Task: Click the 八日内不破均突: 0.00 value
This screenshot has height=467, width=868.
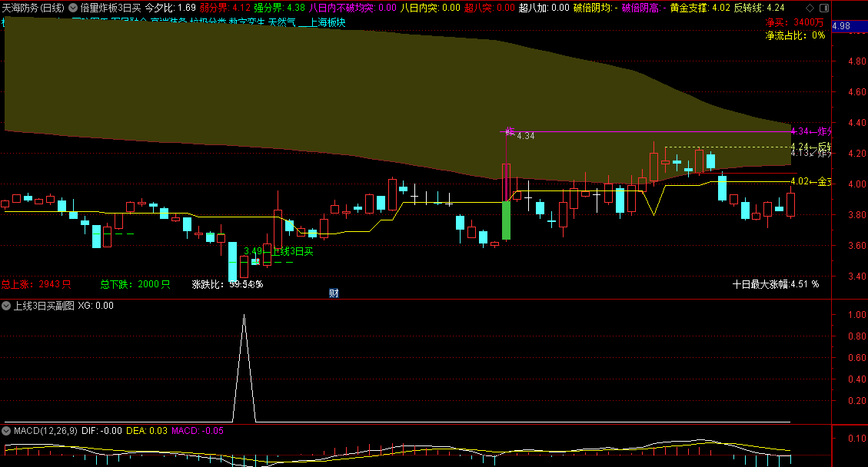Action: tap(353, 8)
